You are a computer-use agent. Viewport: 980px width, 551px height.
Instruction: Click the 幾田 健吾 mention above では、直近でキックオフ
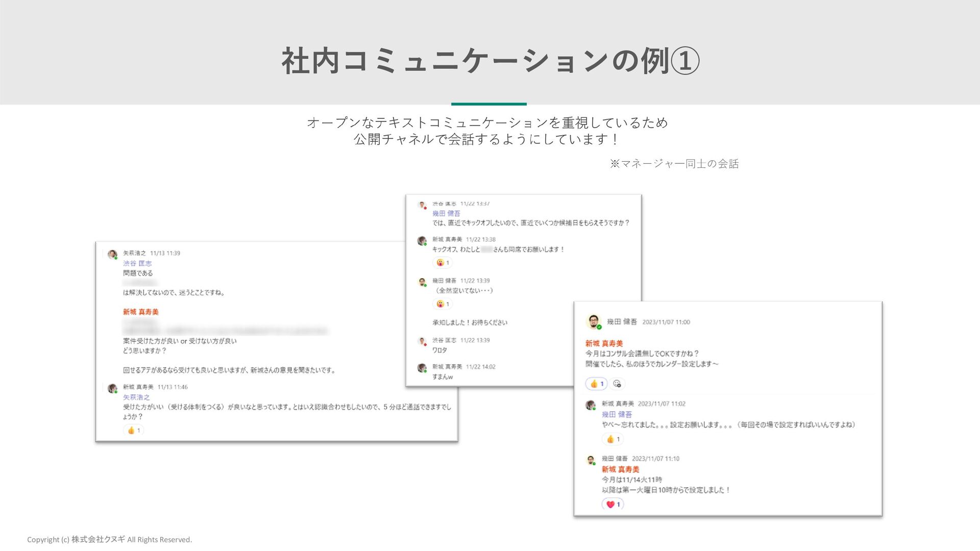[446, 213]
